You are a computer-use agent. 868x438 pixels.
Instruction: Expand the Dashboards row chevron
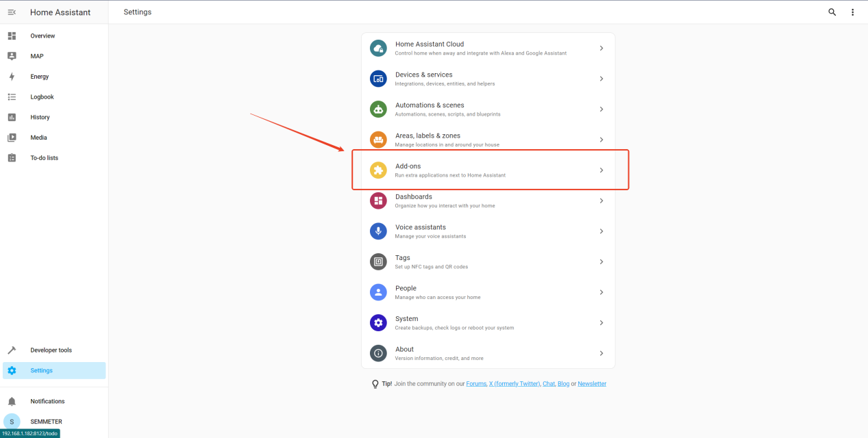(x=602, y=201)
